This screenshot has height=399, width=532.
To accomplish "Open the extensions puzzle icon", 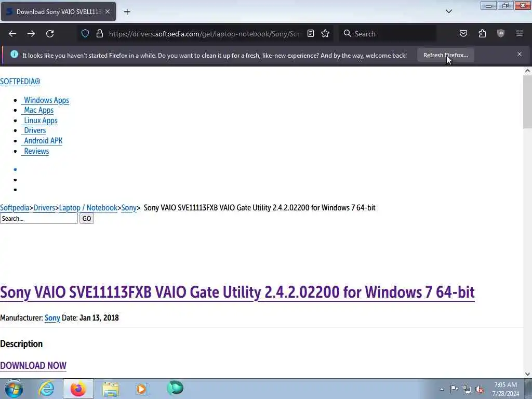I will coord(482,33).
